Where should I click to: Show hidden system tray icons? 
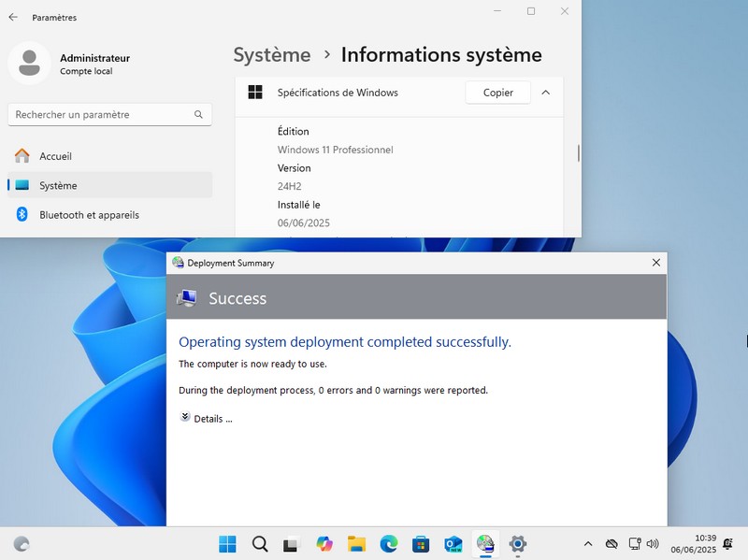click(588, 543)
